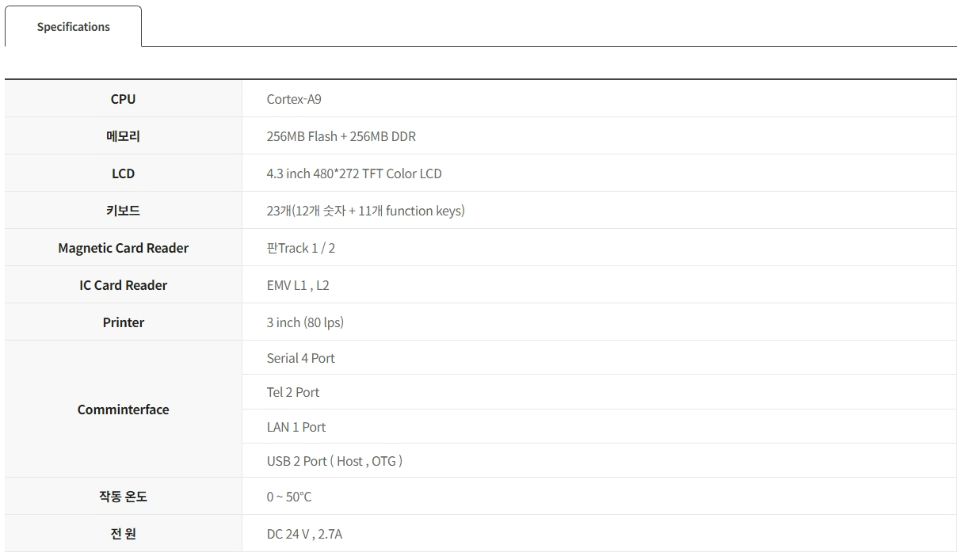
Task: Click the IC Card Reader label
Action: [x=123, y=285]
